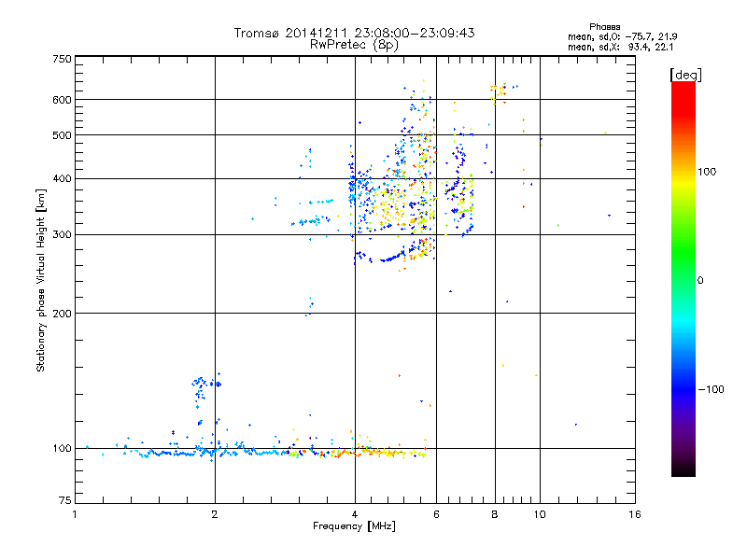Click the 'mean, sd,O: -75.7, 21.9' line
Image resolution: width=747 pixels, height=560 pixels.
tap(622, 36)
